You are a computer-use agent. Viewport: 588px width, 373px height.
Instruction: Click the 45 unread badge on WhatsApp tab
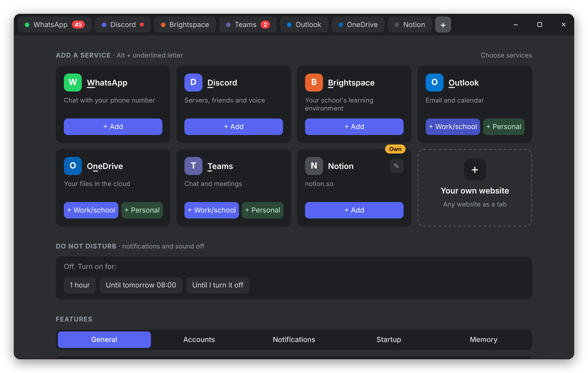click(x=78, y=25)
